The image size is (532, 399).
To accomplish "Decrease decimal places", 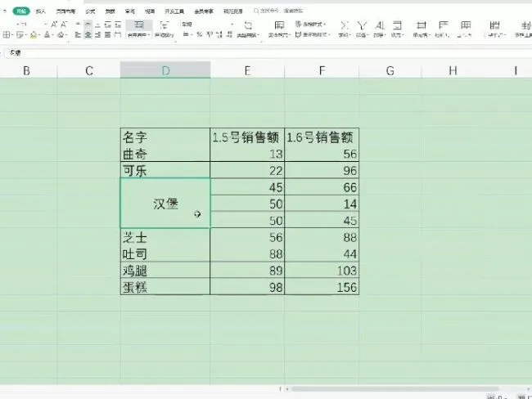I will coord(230,34).
